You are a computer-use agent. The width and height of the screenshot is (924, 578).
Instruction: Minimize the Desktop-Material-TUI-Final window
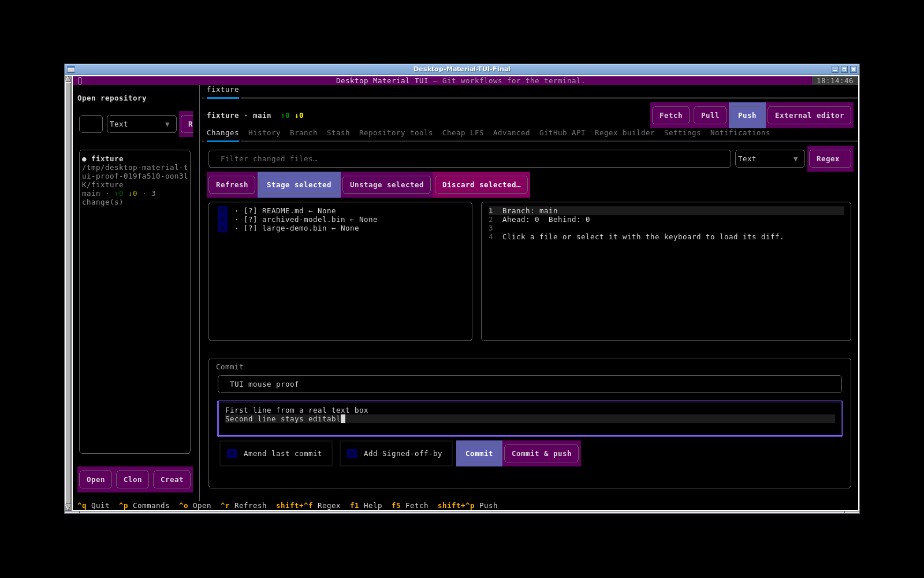pos(835,69)
